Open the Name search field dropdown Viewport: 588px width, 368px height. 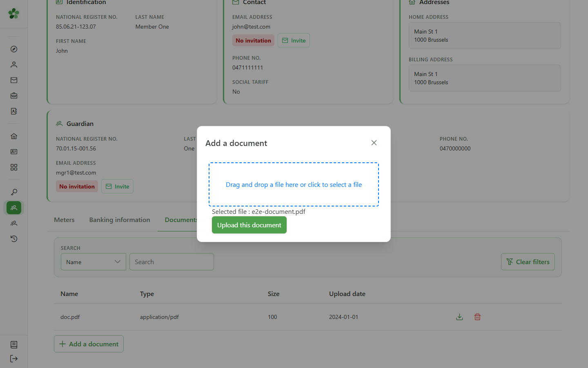click(x=94, y=262)
